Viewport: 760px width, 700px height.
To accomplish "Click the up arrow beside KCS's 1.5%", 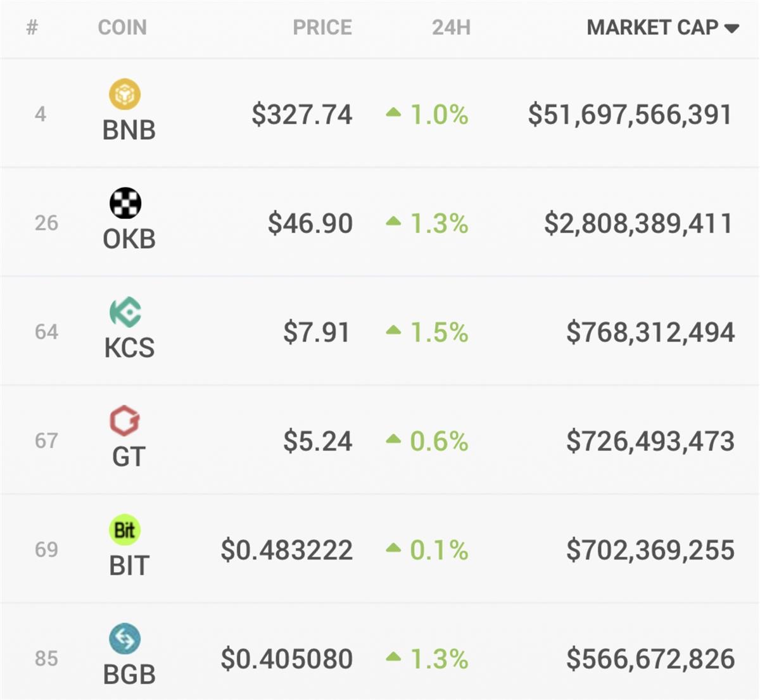I will coord(393,330).
